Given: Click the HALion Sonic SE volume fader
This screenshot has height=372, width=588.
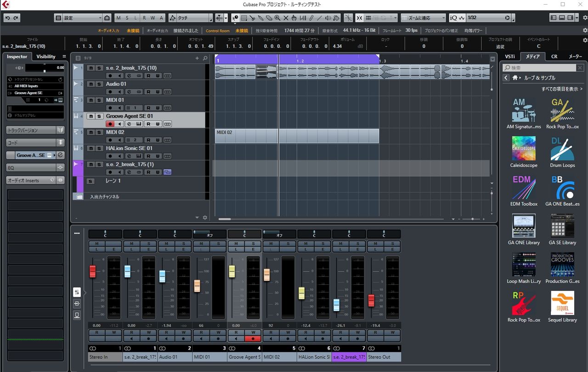Looking at the screenshot, I should pos(301,293).
